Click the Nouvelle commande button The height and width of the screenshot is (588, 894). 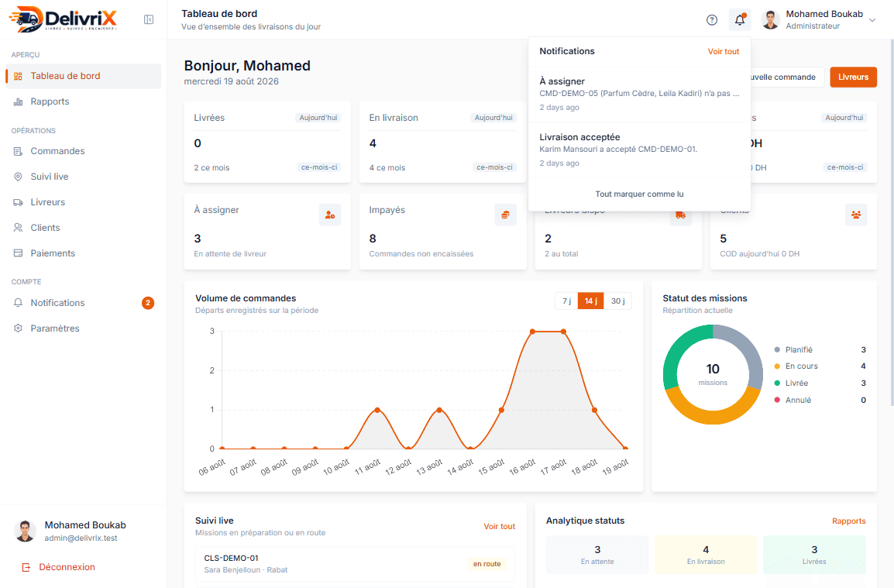click(x=787, y=77)
